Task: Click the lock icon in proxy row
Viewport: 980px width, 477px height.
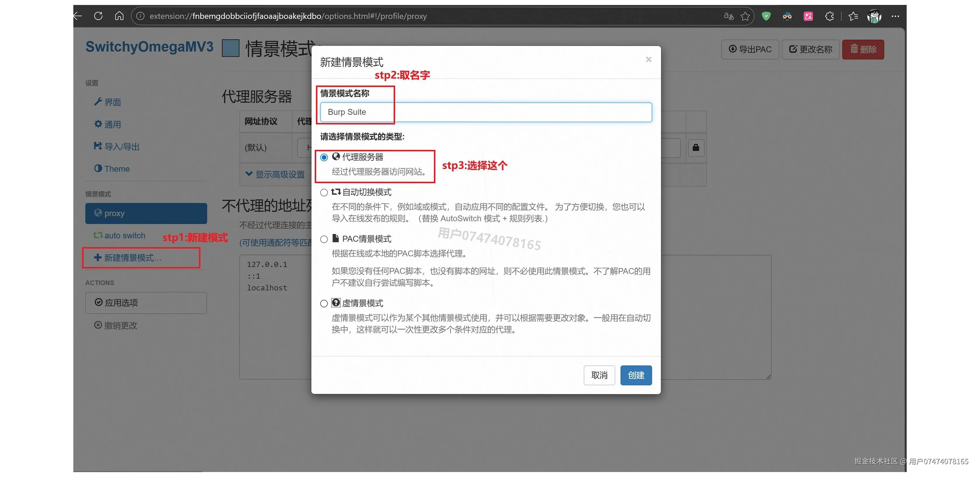Action: coord(696,148)
